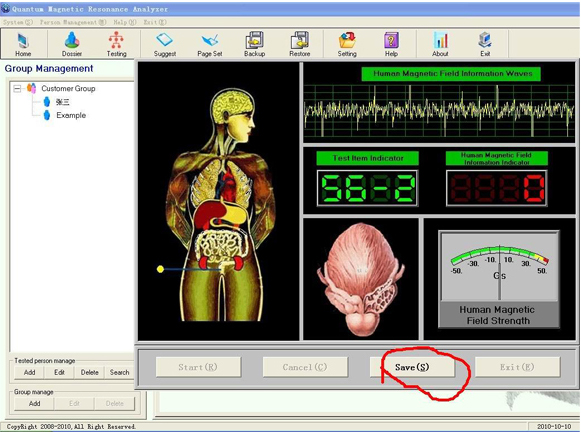Click the Restore toolbar icon
This screenshot has height=433, width=581.
(299, 44)
